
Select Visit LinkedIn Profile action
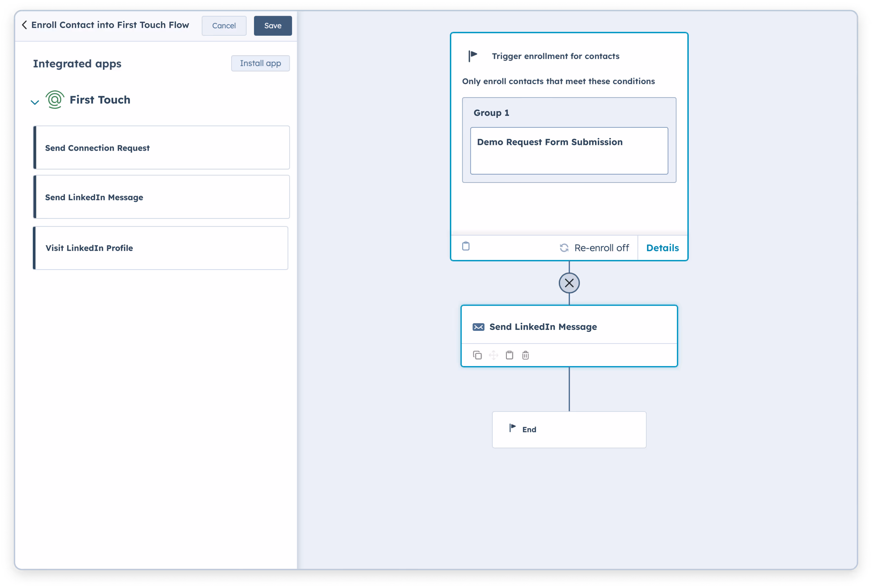161,248
